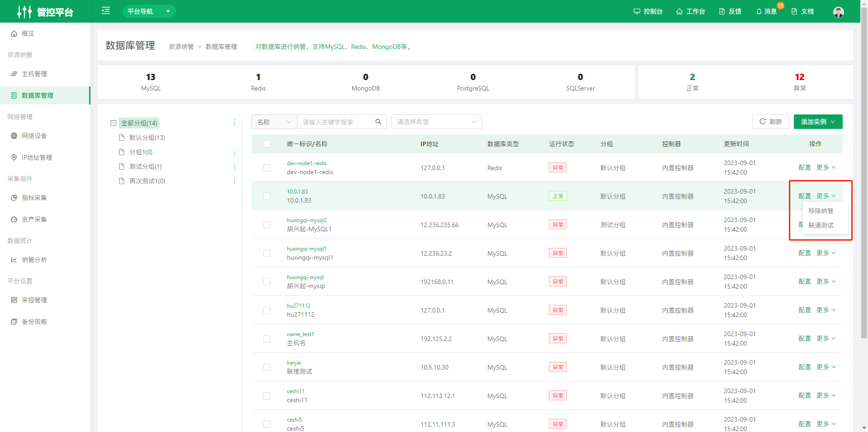Image resolution: width=868 pixels, height=432 pixels.
Task: Check the huxingqi-mysql2 row checkbox
Action: pos(267,225)
